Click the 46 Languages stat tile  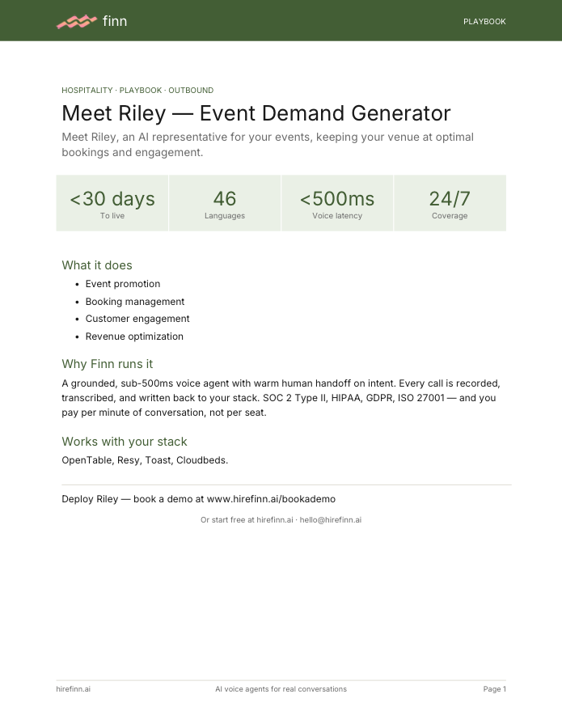point(225,203)
